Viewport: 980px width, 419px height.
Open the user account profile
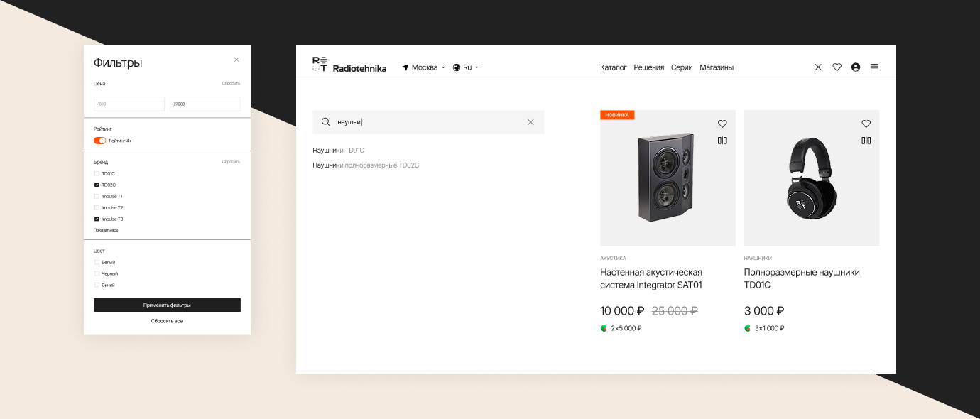[855, 67]
